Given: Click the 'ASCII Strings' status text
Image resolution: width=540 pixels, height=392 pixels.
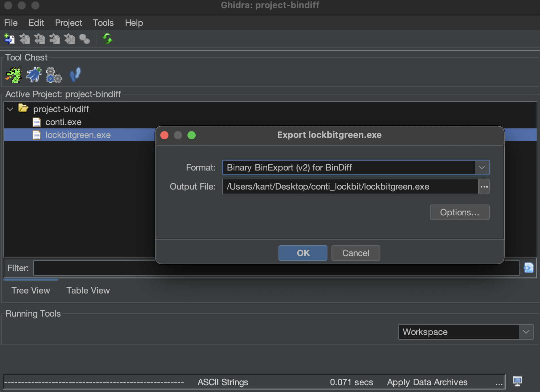Looking at the screenshot, I should pos(223,382).
